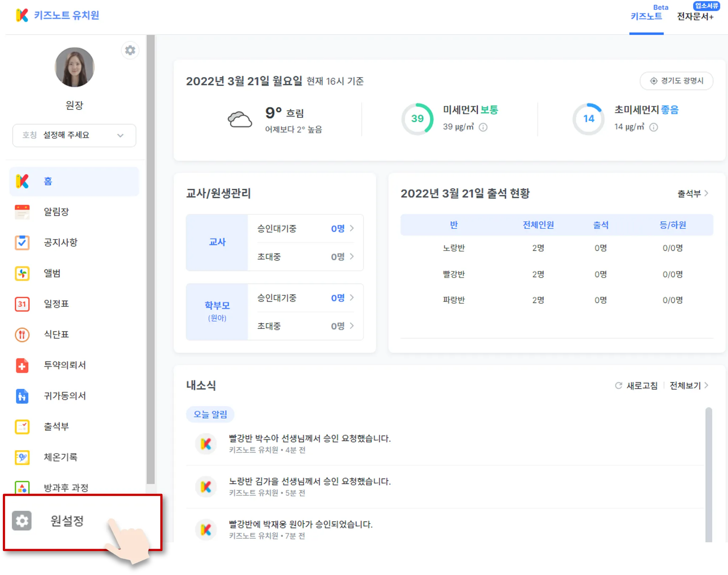Open the 앨범 pinwheel icon

coord(22,273)
